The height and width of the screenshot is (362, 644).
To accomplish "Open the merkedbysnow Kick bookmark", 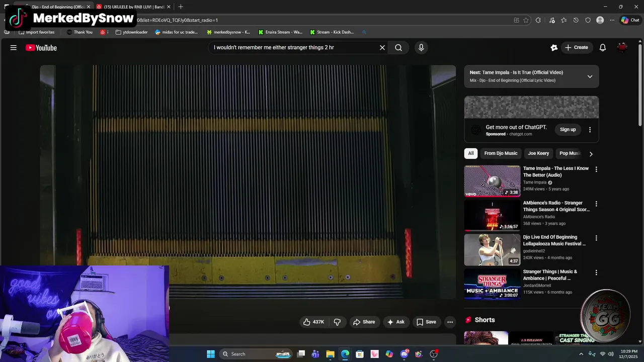I will 228,32.
